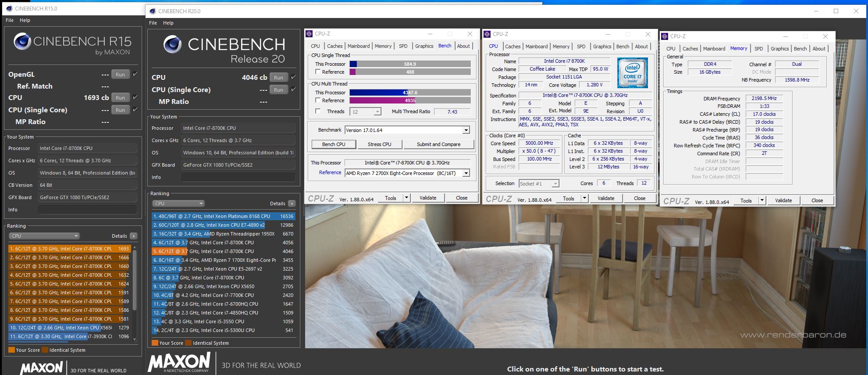This screenshot has height=375, width=868.
Task: Open Help menu in Cinebench R15
Action: 25,20
